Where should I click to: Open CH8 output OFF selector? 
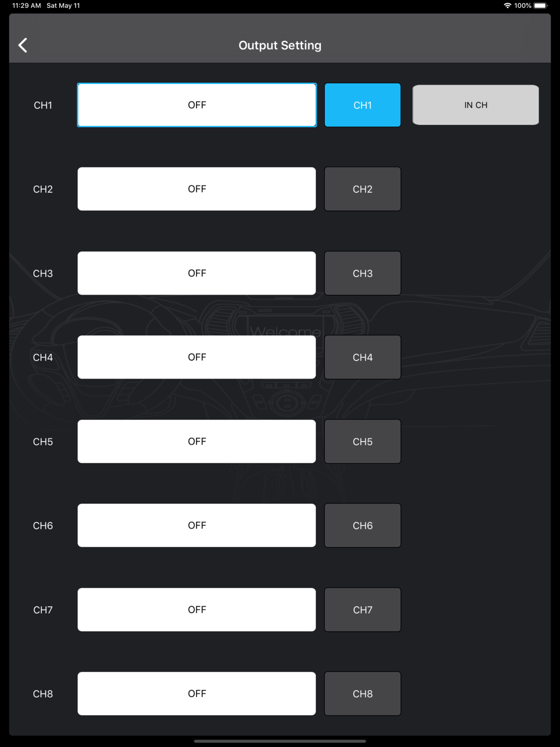197,693
